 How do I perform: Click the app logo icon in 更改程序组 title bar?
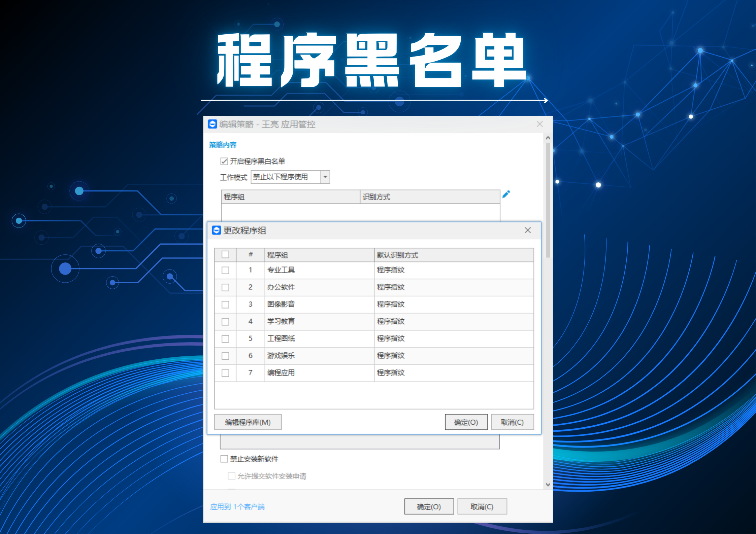point(216,230)
